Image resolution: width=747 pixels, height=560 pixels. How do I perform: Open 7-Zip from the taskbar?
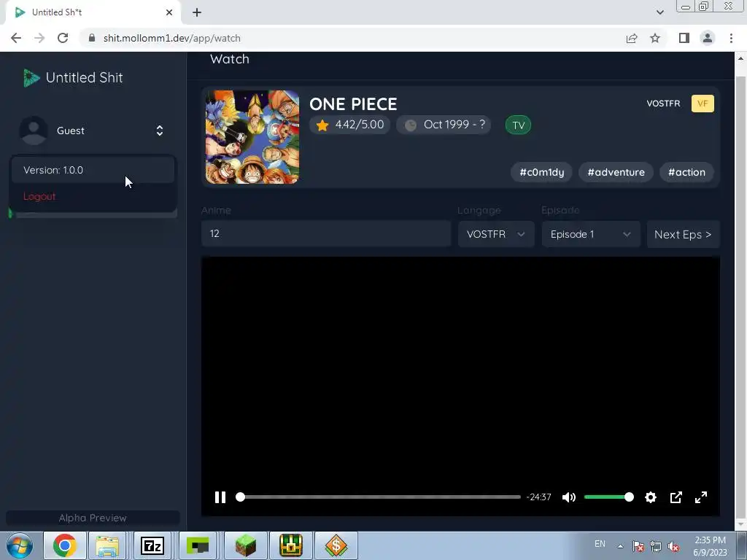[x=152, y=545]
